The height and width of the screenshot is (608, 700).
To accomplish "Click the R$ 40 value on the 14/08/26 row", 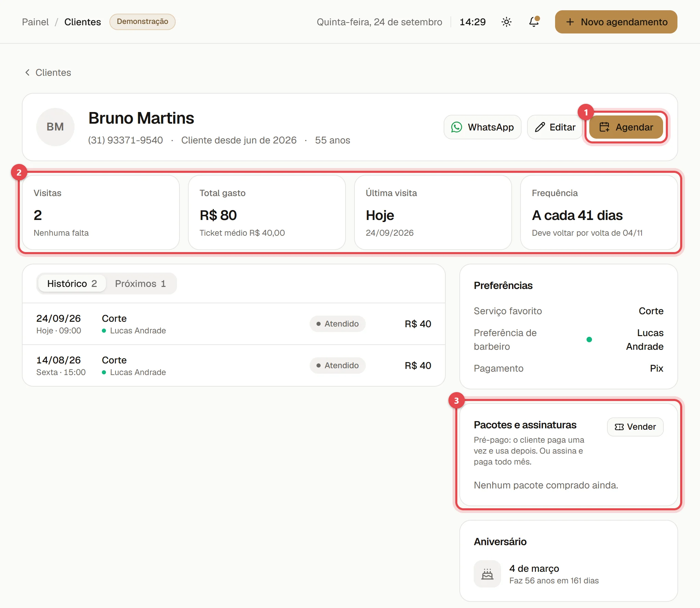I will (418, 365).
